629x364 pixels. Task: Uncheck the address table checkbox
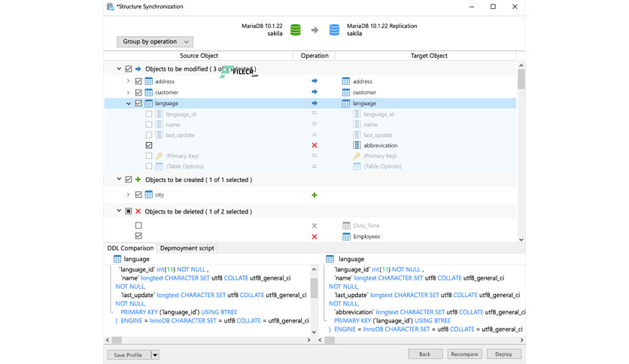(138, 81)
